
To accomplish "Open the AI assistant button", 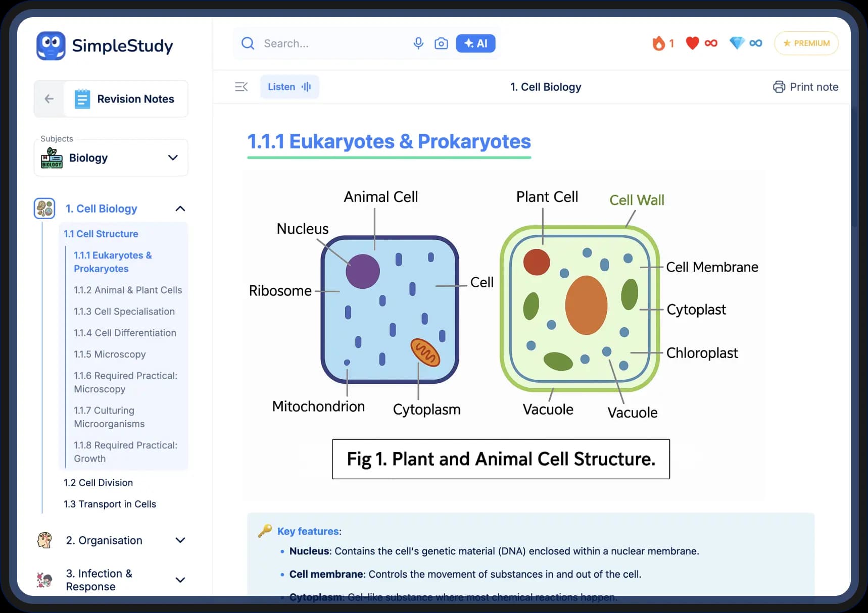I will coord(475,43).
